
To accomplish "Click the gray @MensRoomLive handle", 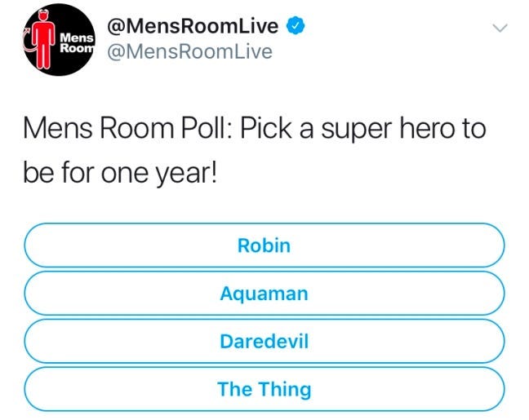I will tap(189, 52).
